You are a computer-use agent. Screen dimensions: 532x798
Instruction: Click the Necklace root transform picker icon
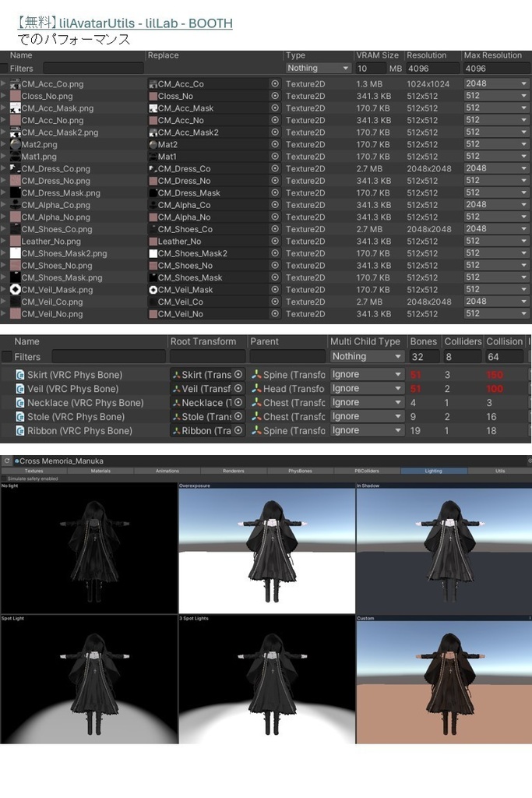point(238,403)
